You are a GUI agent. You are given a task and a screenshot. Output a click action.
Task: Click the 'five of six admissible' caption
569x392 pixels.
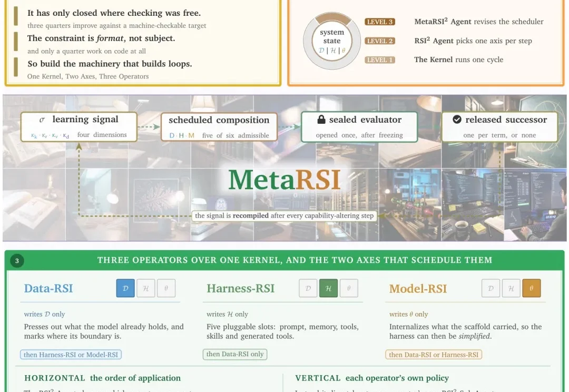pos(236,135)
